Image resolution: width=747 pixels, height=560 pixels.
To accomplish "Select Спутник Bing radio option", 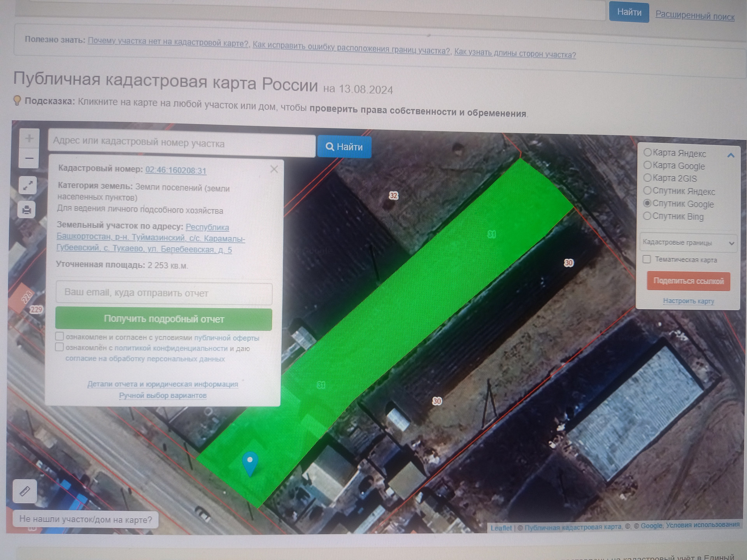I will point(647,216).
